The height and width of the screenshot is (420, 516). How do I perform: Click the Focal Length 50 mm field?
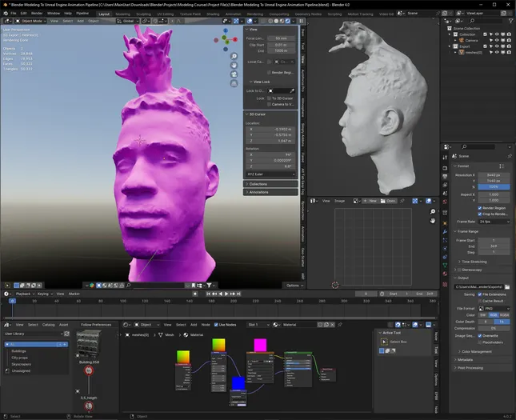coord(281,38)
